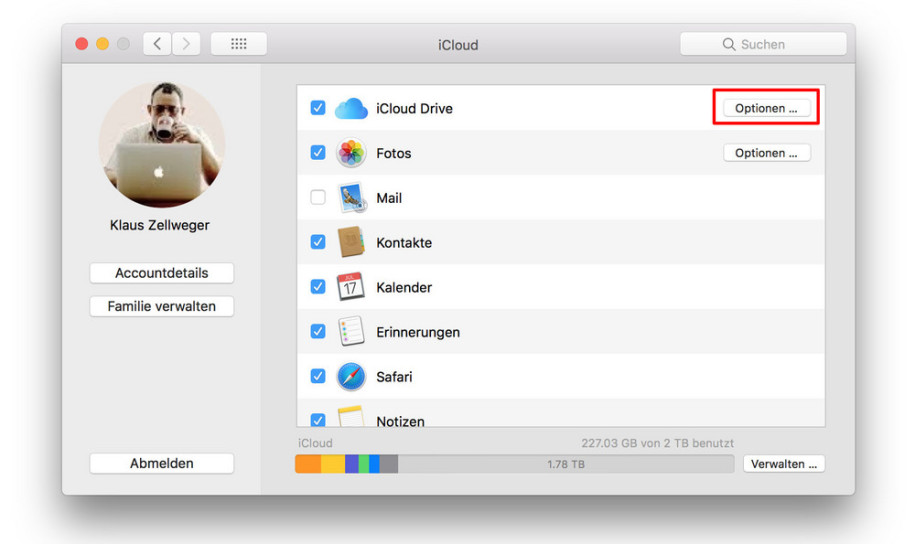
Task: Click the magnifying glass search icon
Action: pos(729,44)
